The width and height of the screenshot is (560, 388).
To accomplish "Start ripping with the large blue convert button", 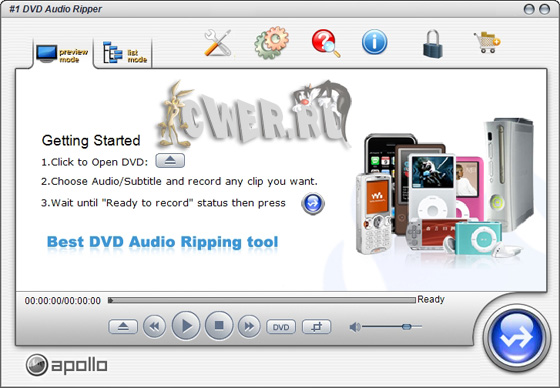I will point(517,338).
